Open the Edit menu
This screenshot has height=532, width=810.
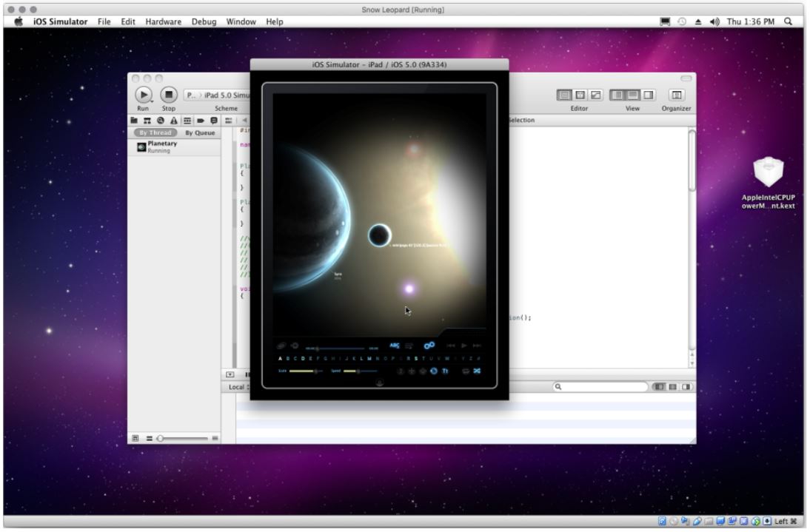click(x=127, y=21)
